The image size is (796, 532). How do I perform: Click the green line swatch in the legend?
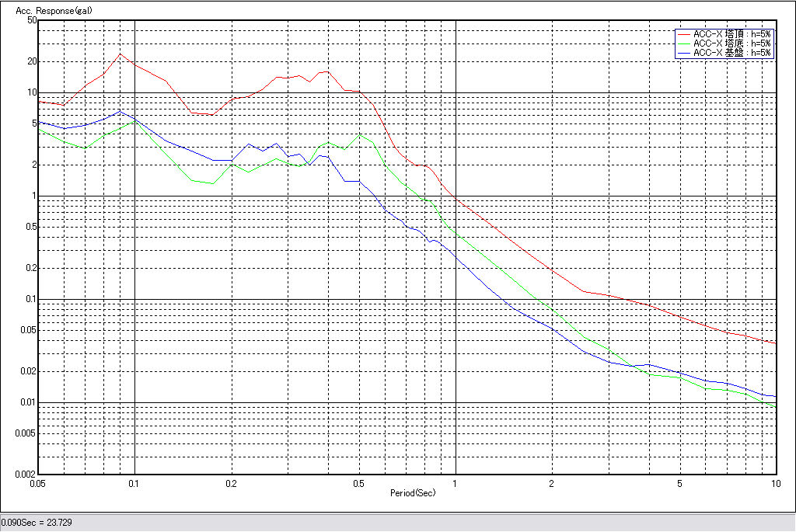point(684,43)
